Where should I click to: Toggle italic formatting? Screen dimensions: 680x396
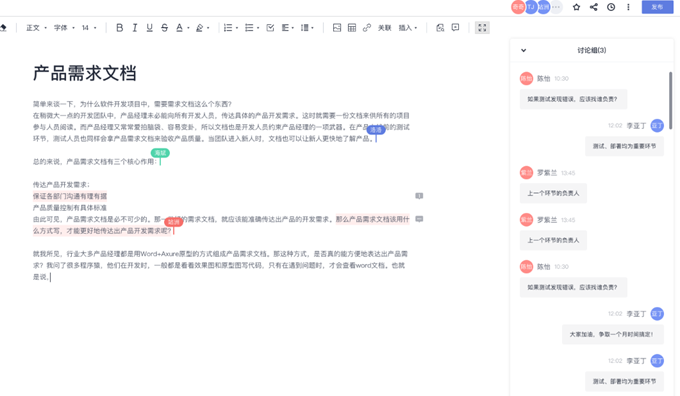[135, 28]
